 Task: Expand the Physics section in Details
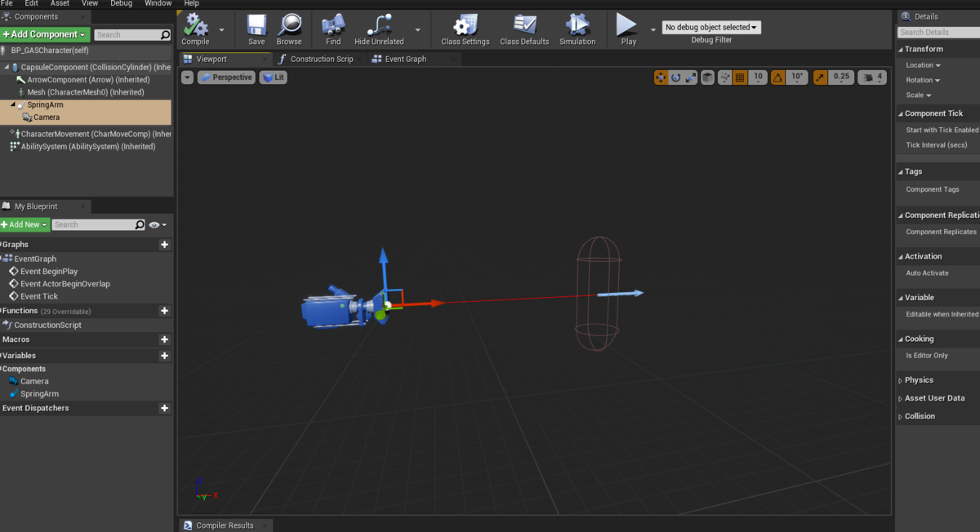(x=900, y=380)
